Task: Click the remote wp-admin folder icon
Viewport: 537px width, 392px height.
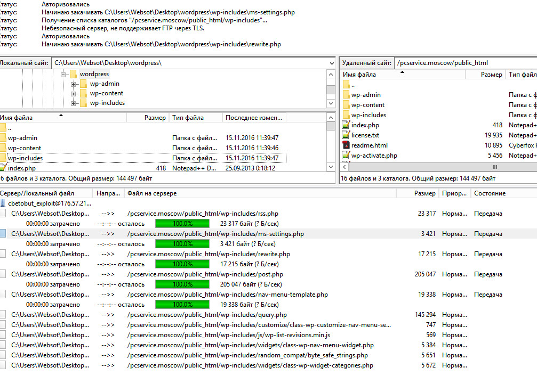Action: 346,95
